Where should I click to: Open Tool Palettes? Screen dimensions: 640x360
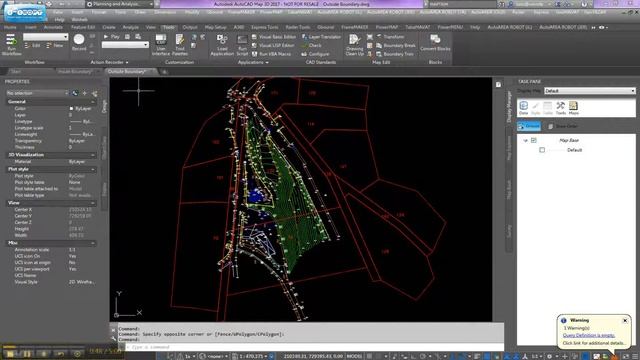coord(180,45)
